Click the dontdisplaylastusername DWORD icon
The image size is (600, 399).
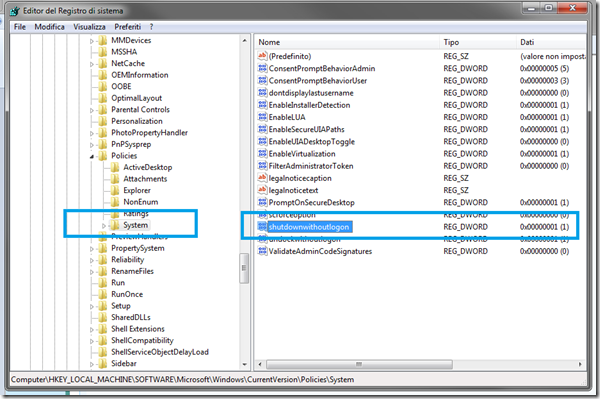tap(262, 93)
